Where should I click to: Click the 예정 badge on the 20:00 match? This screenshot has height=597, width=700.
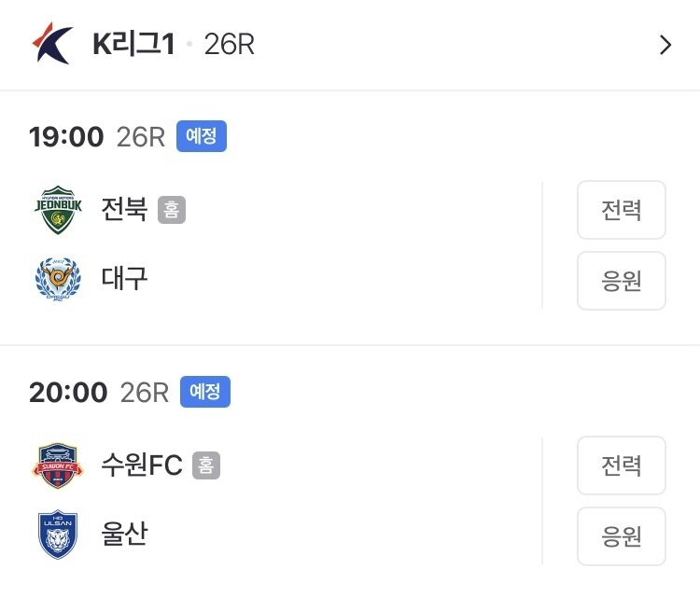coord(204,392)
